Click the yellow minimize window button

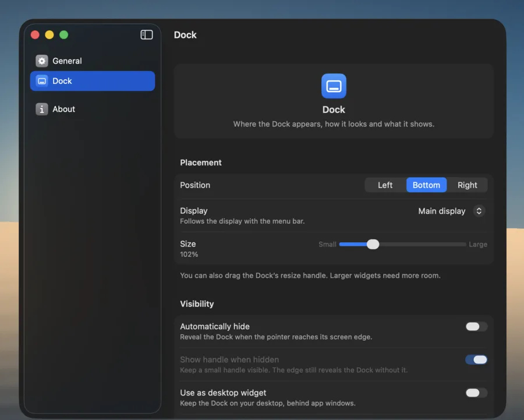(x=49, y=35)
